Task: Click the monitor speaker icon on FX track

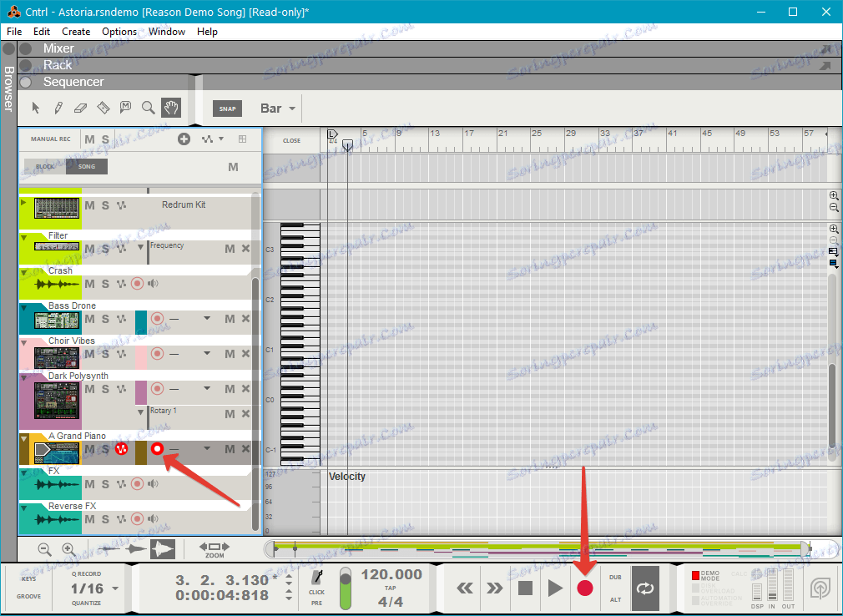Action: tap(154, 484)
